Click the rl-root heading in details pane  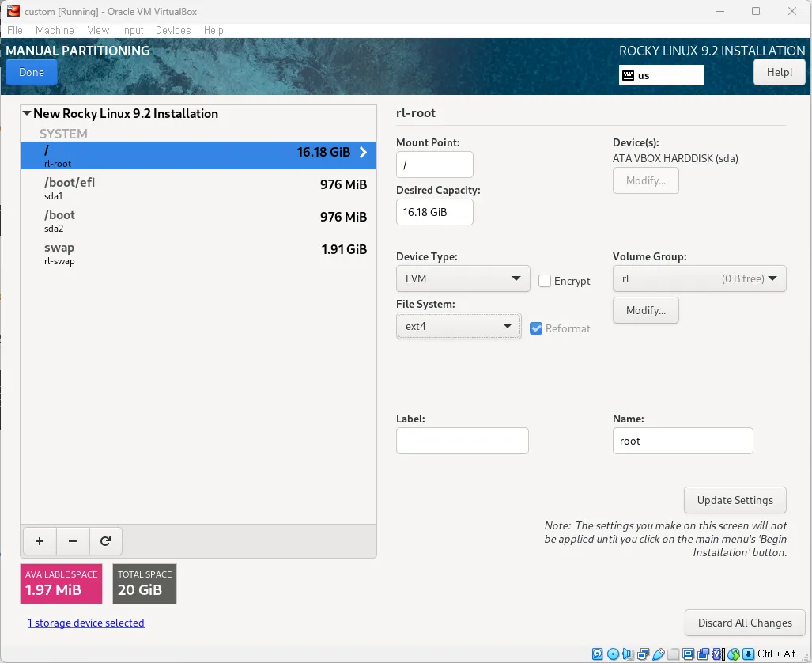tap(415, 112)
